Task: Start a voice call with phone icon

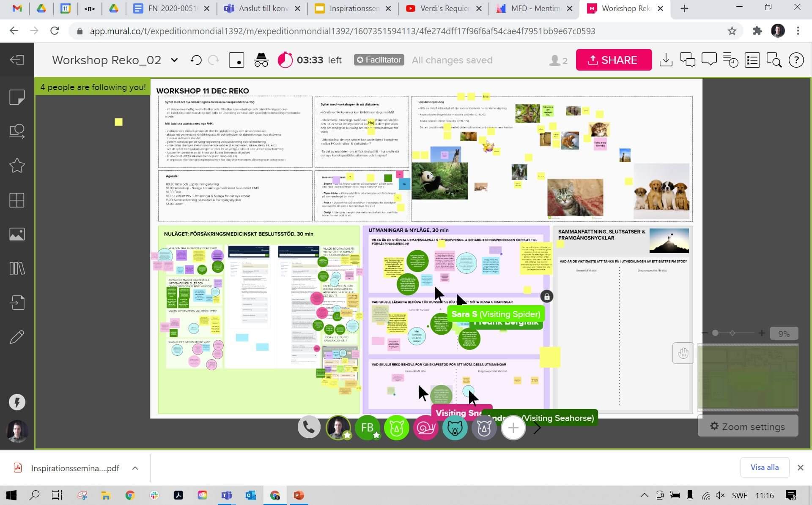Action: click(309, 428)
